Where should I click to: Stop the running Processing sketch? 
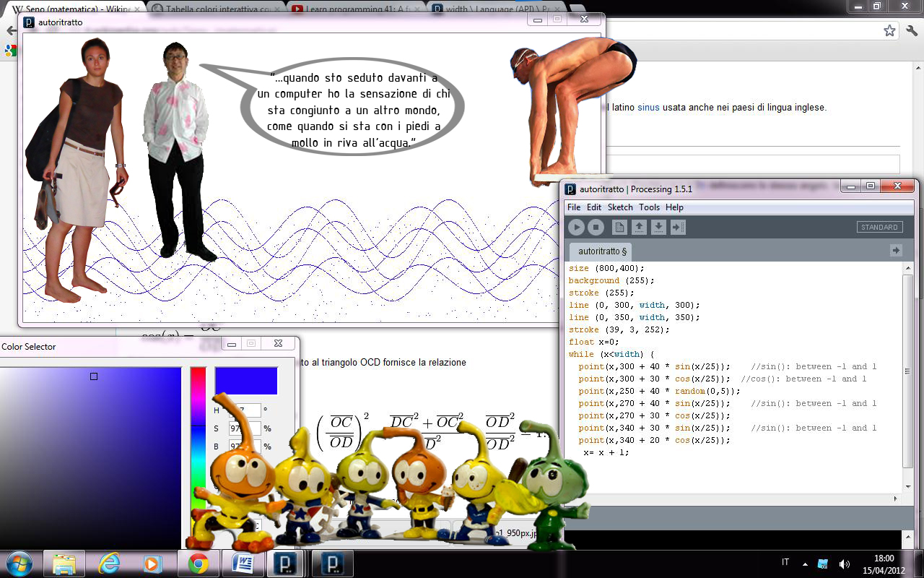point(596,228)
